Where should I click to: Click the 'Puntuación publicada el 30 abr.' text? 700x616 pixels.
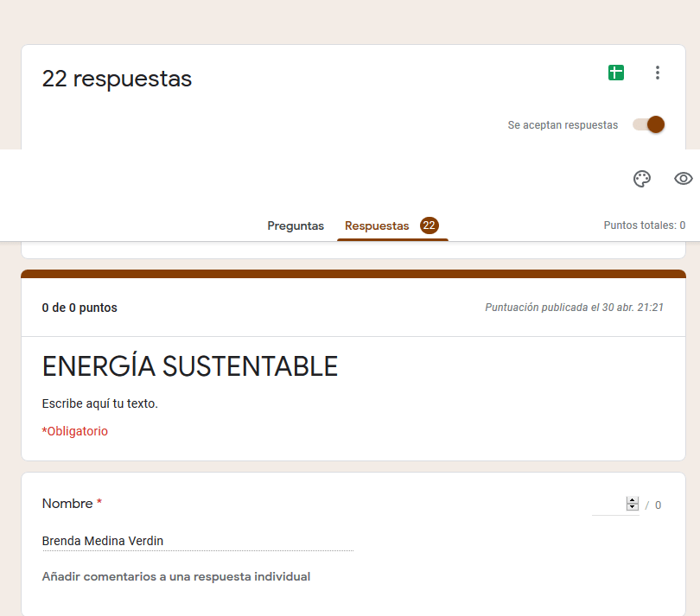pos(574,308)
